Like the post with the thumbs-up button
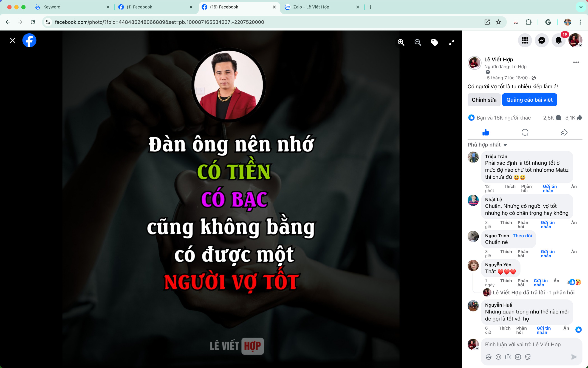Viewport: 588px width, 368px height. 486,132
